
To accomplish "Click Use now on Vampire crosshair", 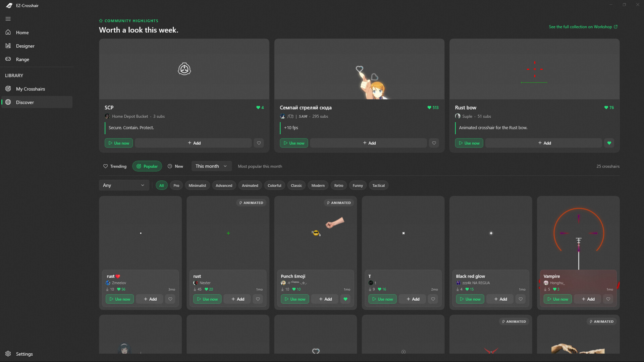I will 557,299.
